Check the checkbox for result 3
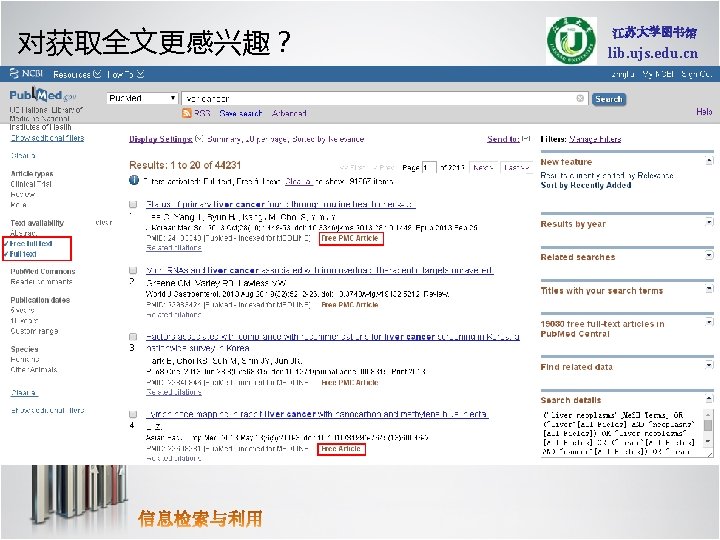 click(x=133, y=337)
